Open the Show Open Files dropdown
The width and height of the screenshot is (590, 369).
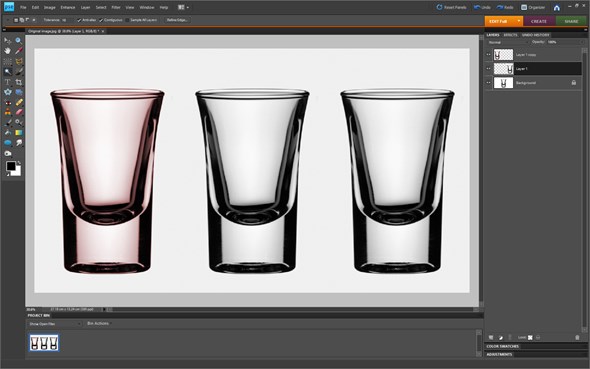[x=55, y=324]
